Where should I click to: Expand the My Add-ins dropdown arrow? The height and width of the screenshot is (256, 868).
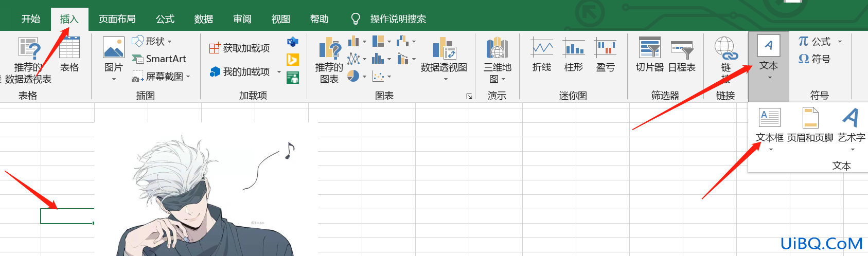click(x=279, y=72)
